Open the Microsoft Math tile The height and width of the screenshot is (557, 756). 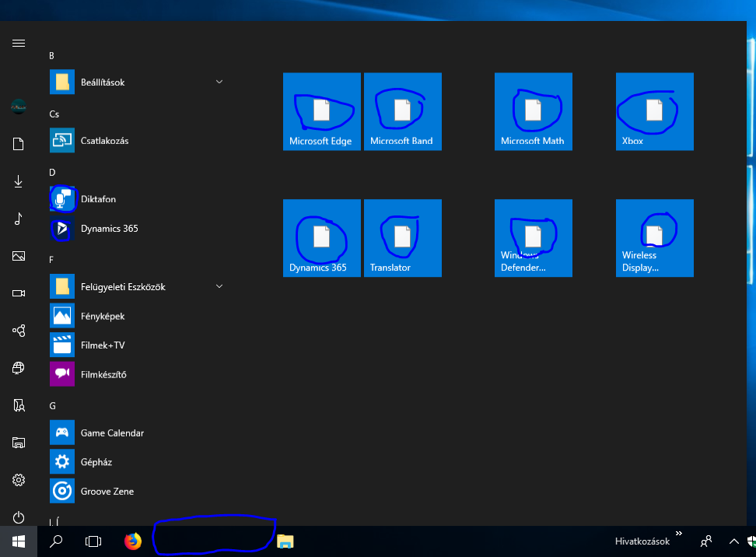534,111
